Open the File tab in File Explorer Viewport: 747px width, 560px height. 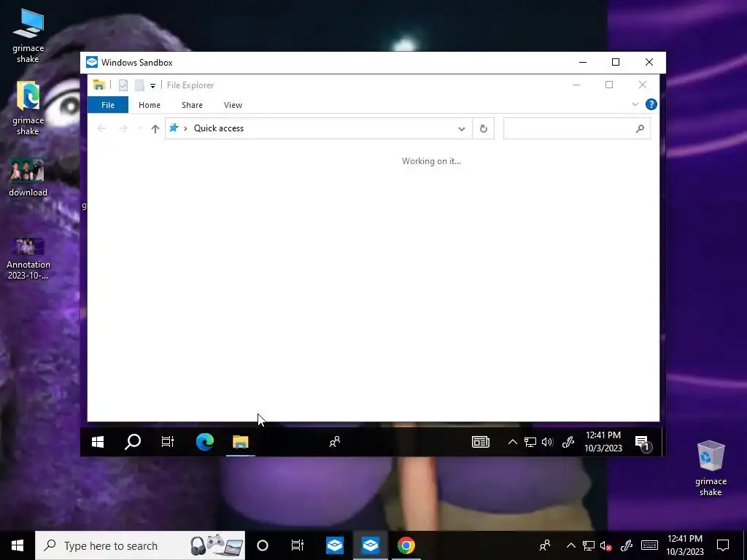[108, 105]
